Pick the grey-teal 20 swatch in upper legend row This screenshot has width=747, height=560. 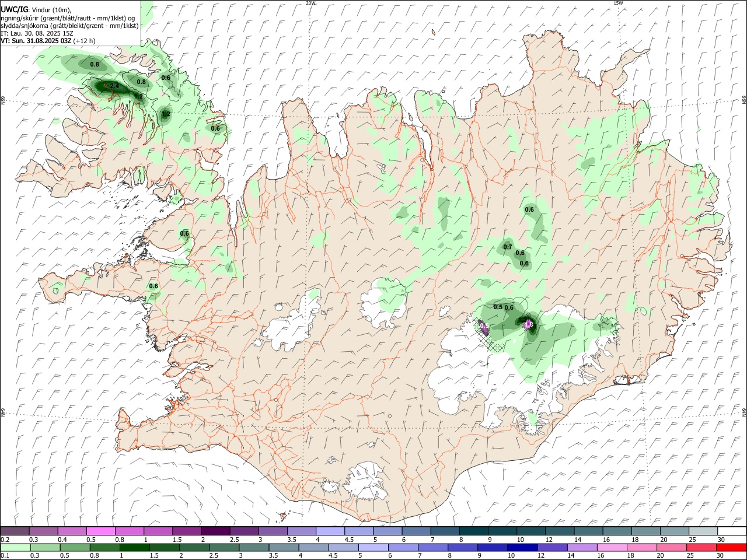click(675, 531)
